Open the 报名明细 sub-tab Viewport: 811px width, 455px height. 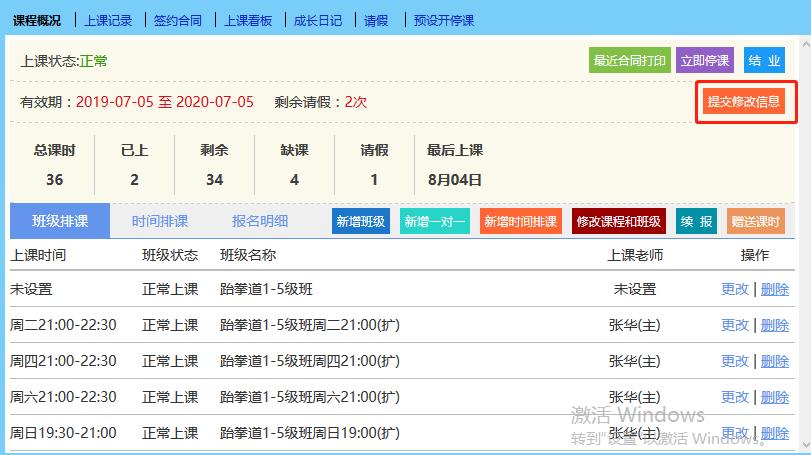point(260,221)
